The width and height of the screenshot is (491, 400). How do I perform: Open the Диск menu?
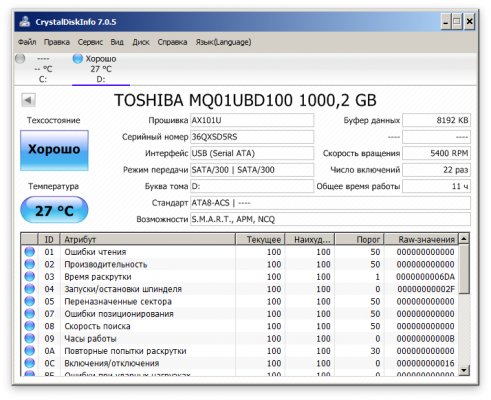141,42
